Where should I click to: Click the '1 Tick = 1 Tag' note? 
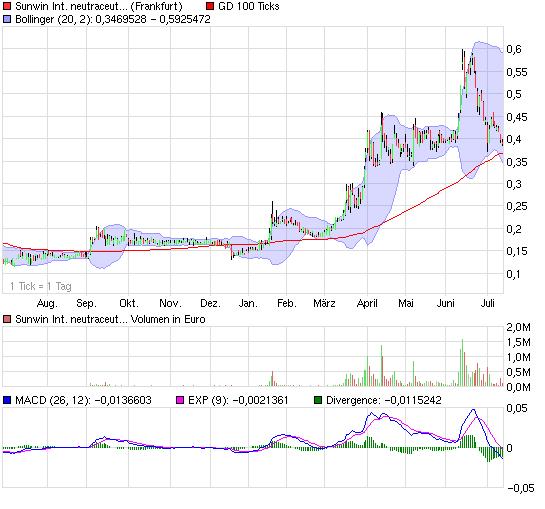point(41,286)
